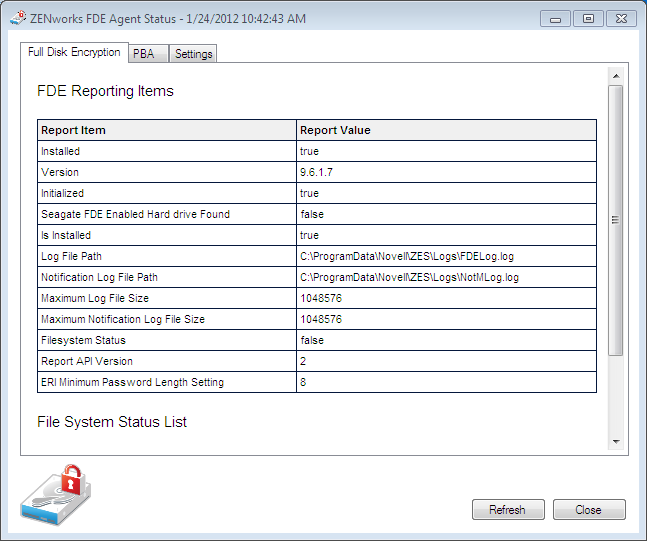Click the encrypted hard drive lock icon
Viewport: 647px width, 541px height.
(x=56, y=495)
